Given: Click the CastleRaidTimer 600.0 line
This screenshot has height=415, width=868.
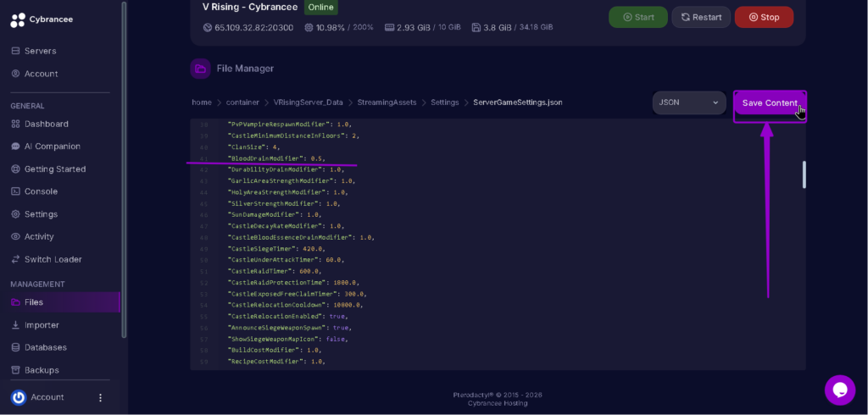Looking at the screenshot, I should (275, 271).
